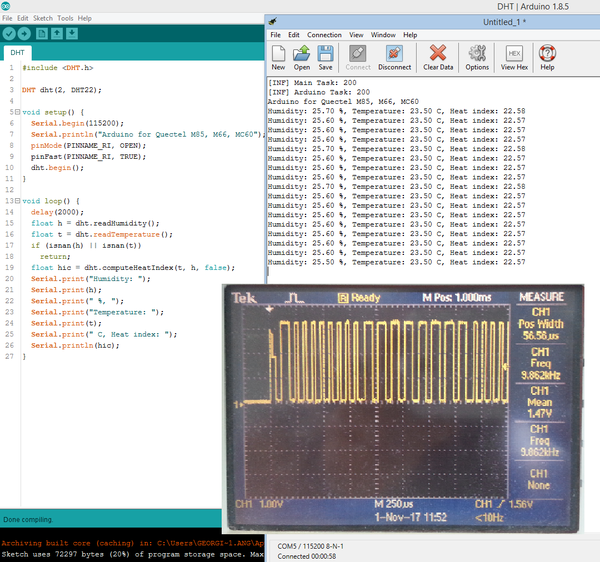The height and width of the screenshot is (562, 600).
Task: Open Arduino Edit menu
Action: 23,18
